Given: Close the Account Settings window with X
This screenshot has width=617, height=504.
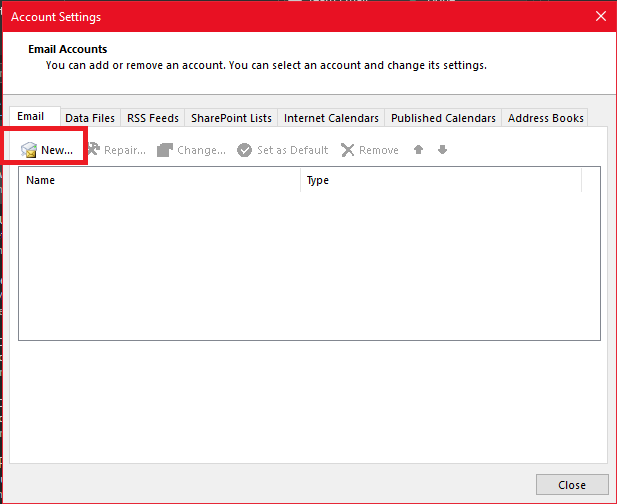Looking at the screenshot, I should pyautogui.click(x=600, y=16).
